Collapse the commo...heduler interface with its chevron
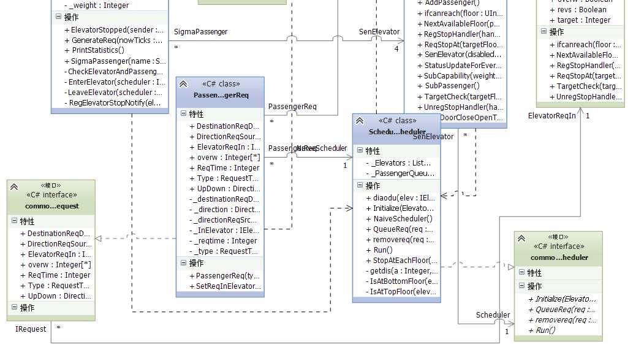 [x=521, y=238]
